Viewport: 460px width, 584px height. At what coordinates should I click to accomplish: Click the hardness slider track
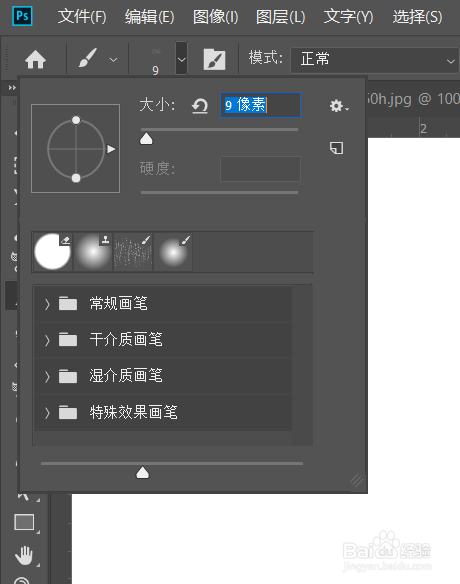(219, 193)
